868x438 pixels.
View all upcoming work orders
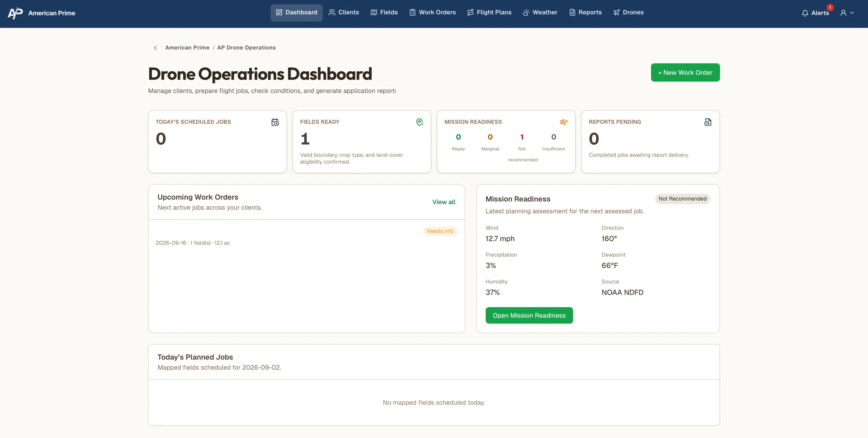(x=444, y=202)
